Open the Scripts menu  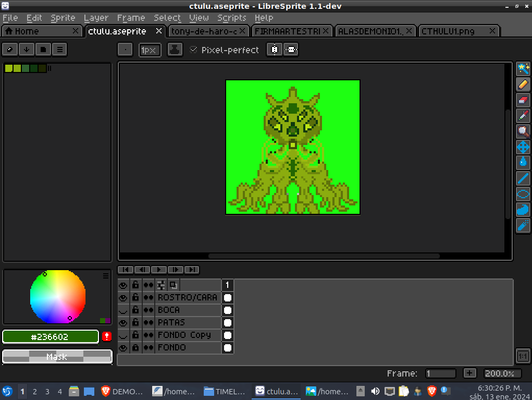[x=232, y=18]
